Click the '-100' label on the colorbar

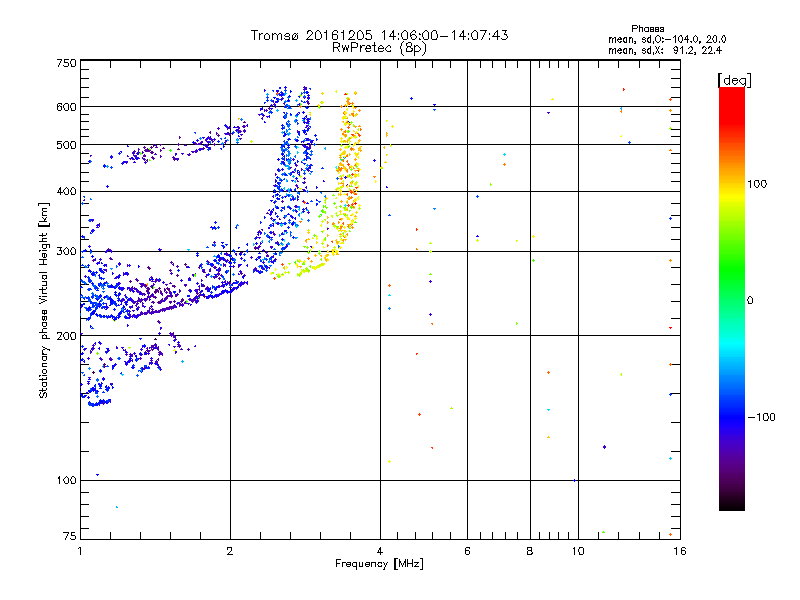pos(761,417)
